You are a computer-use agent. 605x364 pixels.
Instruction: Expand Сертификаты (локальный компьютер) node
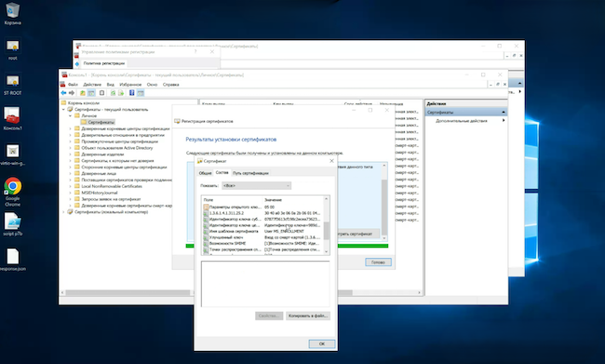click(x=63, y=212)
